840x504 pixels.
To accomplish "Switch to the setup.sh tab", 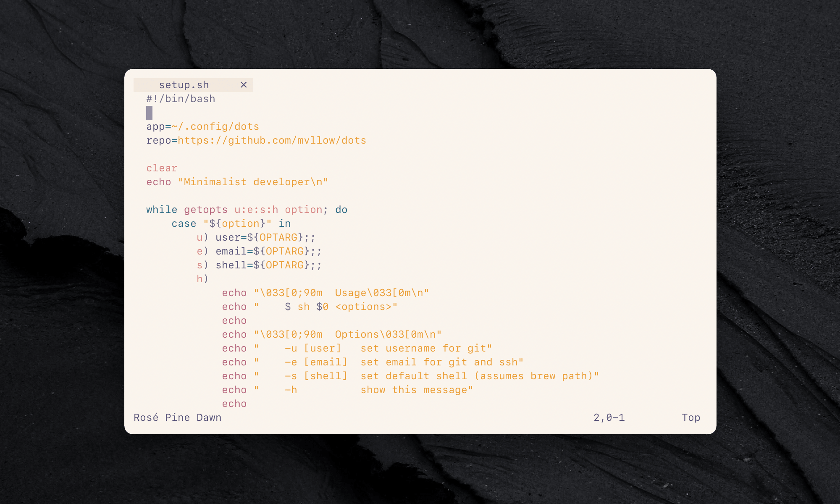I will (184, 84).
